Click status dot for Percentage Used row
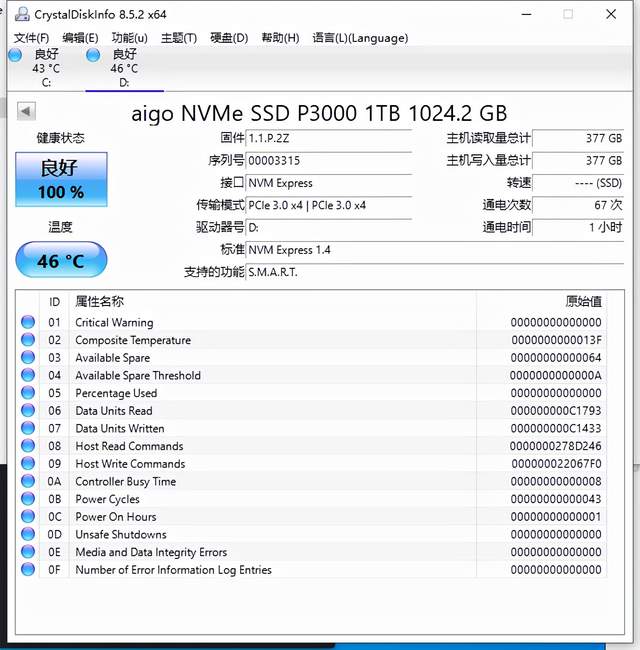The image size is (640, 650). pos(28,393)
